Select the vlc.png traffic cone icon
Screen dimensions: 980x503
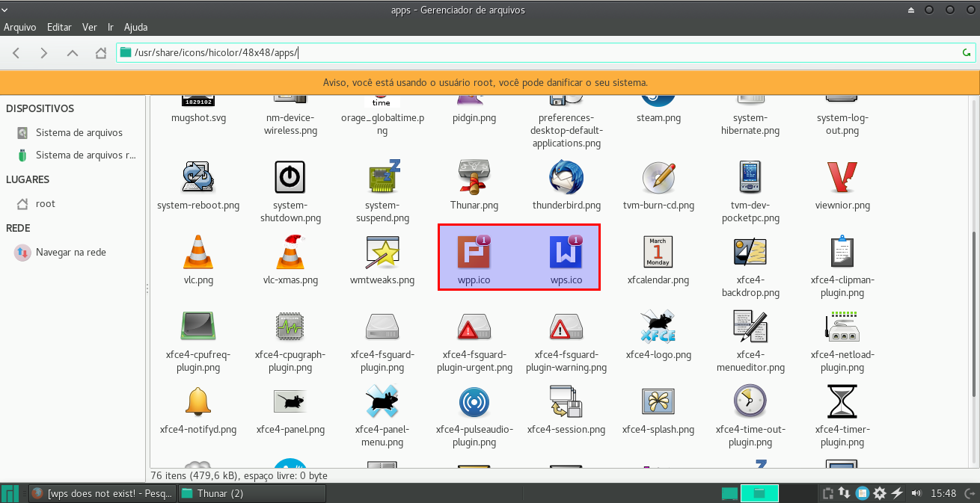click(198, 252)
